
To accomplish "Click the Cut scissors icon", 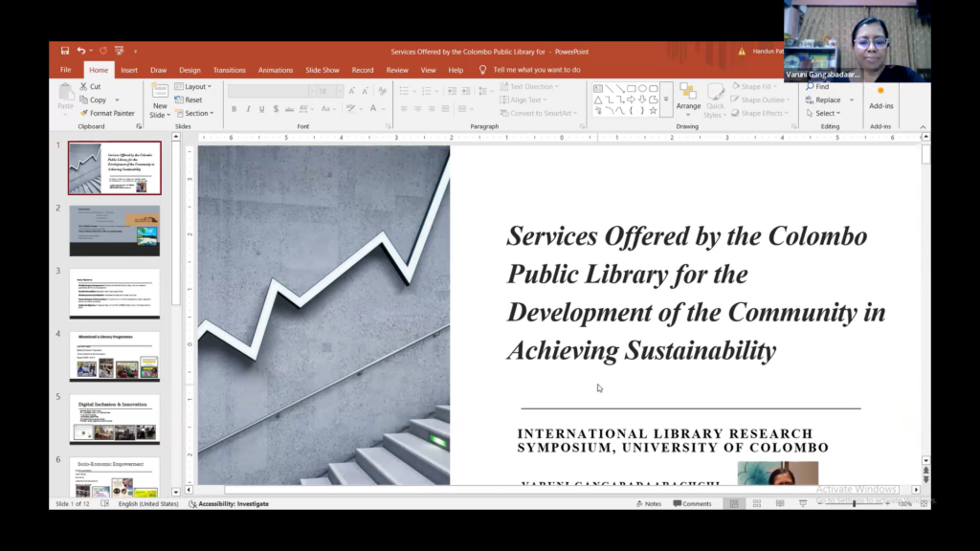I will [83, 87].
